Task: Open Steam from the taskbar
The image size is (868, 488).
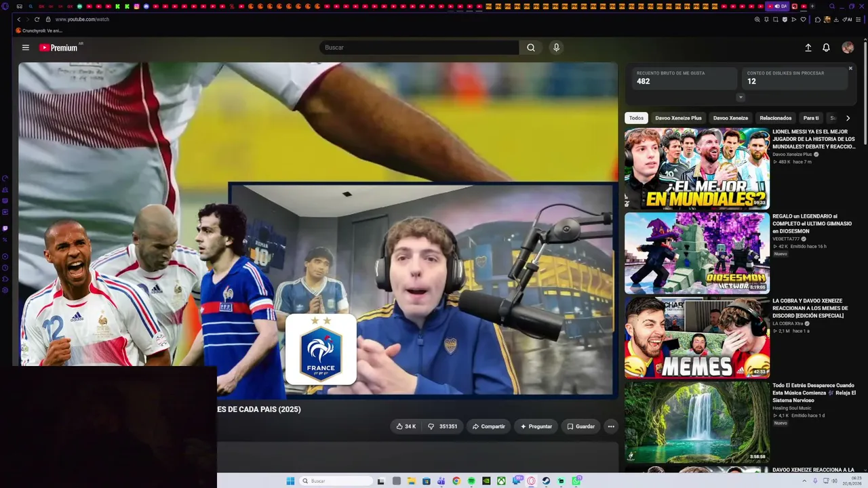Action: point(546,481)
